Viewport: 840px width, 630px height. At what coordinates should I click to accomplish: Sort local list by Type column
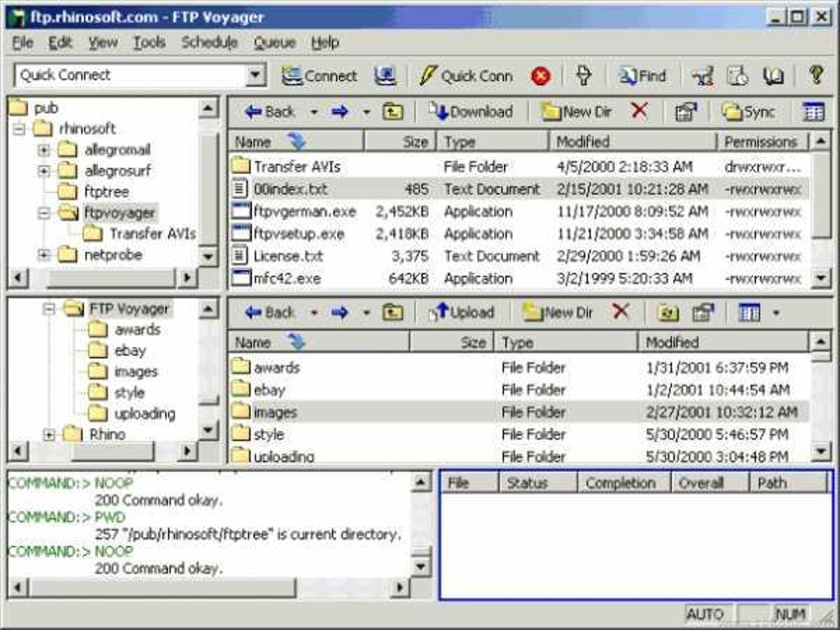click(x=566, y=343)
